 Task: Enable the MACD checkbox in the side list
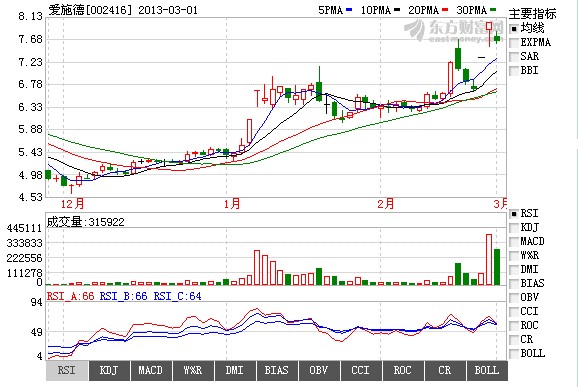pos(514,242)
